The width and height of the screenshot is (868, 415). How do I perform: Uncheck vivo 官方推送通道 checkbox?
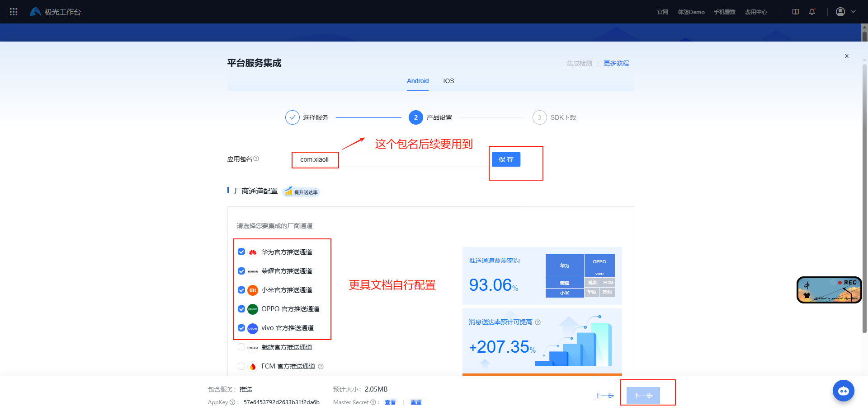[241, 328]
